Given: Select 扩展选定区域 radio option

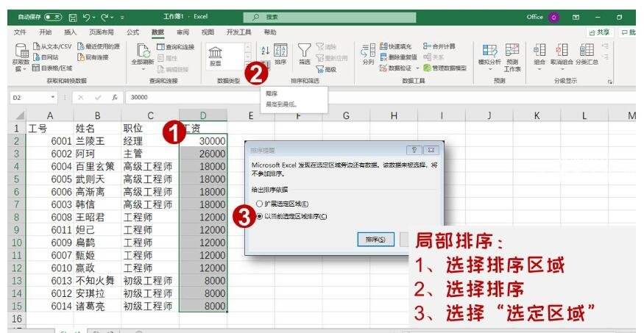Looking at the screenshot, I should pos(282,204).
